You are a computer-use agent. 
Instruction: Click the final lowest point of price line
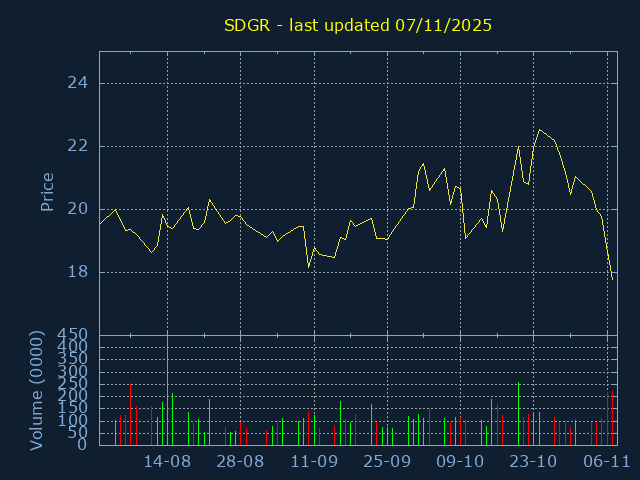point(612,278)
